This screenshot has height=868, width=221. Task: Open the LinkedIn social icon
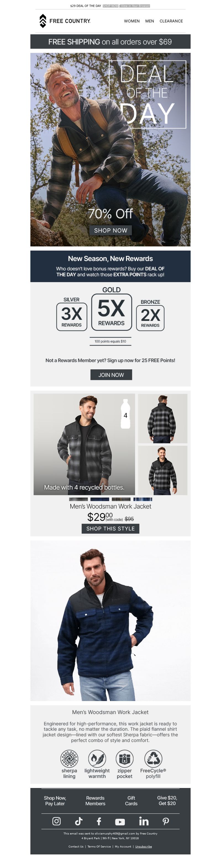pos(144,821)
